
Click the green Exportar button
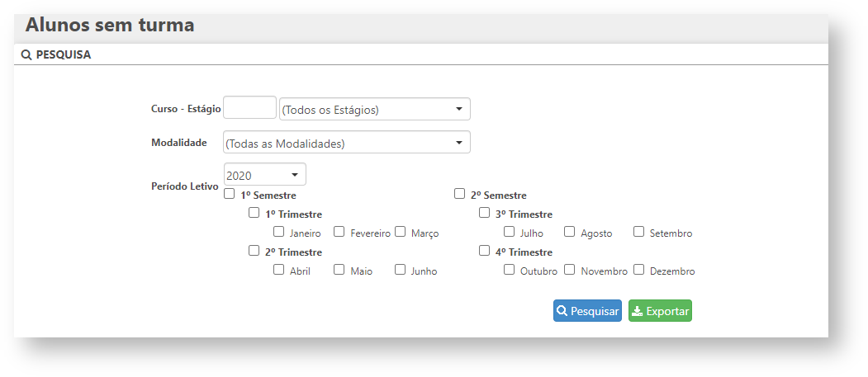click(660, 311)
